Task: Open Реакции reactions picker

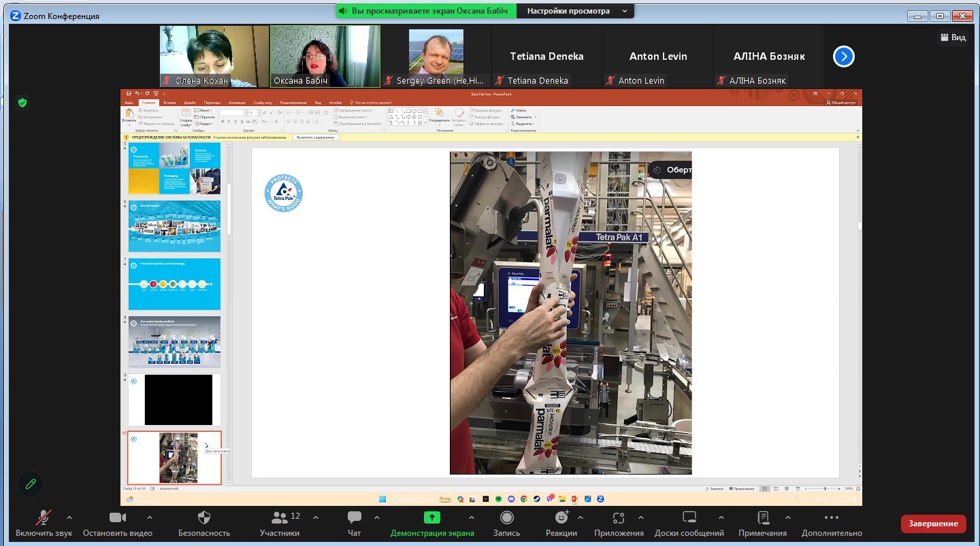Action: tap(561, 519)
